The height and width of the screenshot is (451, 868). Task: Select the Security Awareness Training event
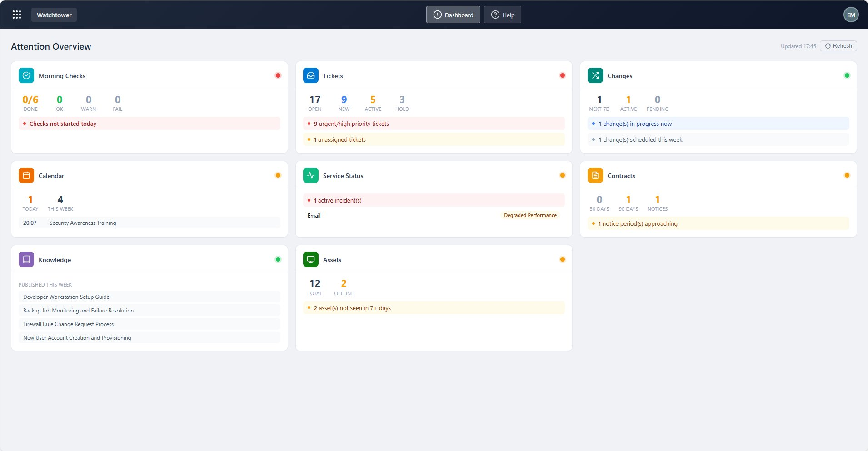coord(150,223)
